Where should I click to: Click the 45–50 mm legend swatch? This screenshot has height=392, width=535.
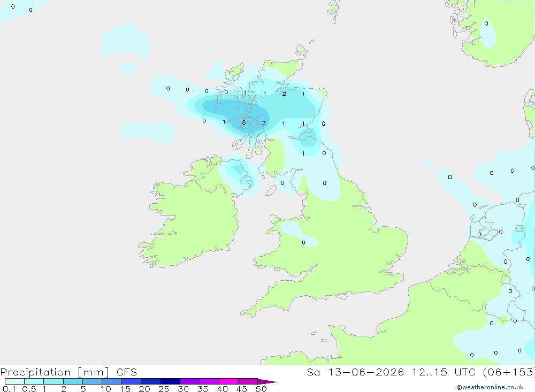248,381
